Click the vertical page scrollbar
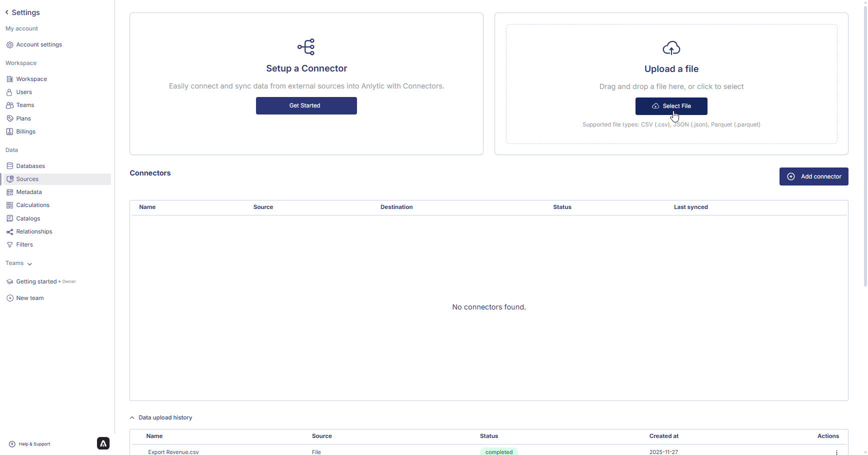Screen dimensions: 868x455 pos(865,150)
